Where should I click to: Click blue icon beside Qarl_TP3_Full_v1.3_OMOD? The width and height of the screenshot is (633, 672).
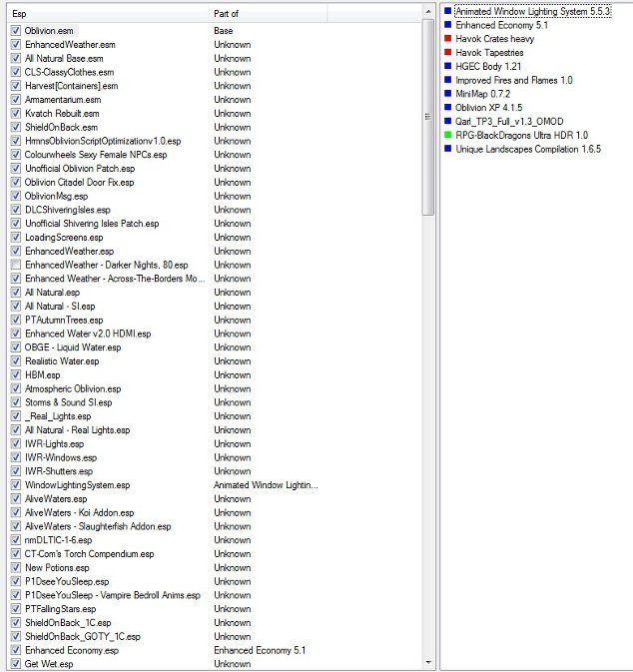tap(448, 121)
